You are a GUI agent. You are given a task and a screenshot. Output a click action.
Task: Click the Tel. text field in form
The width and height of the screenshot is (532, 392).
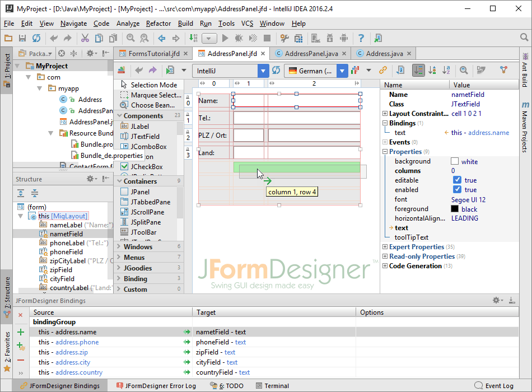coord(297,118)
